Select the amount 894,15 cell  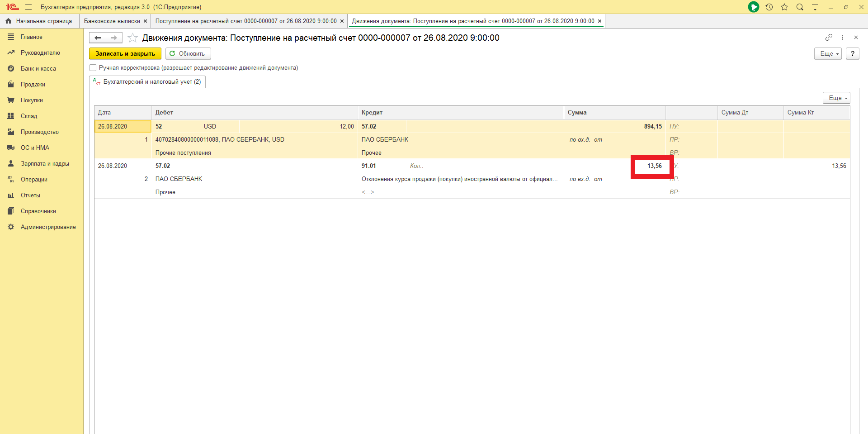pyautogui.click(x=615, y=127)
